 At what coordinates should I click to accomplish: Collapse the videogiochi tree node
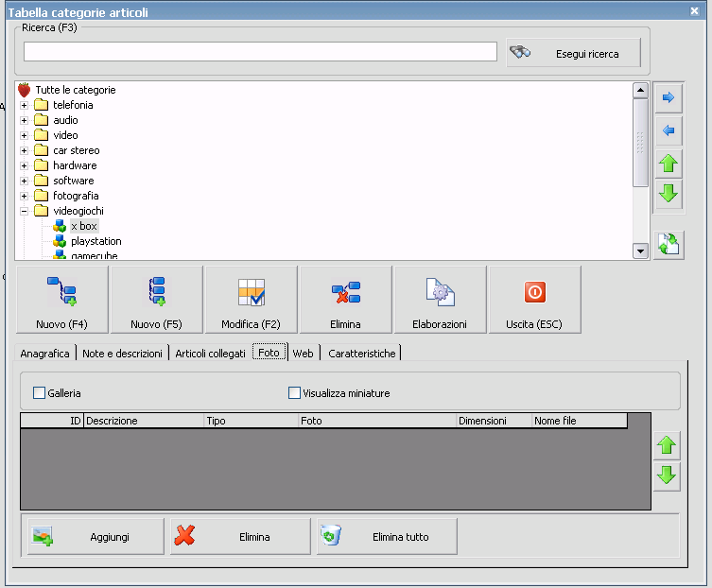click(x=24, y=211)
